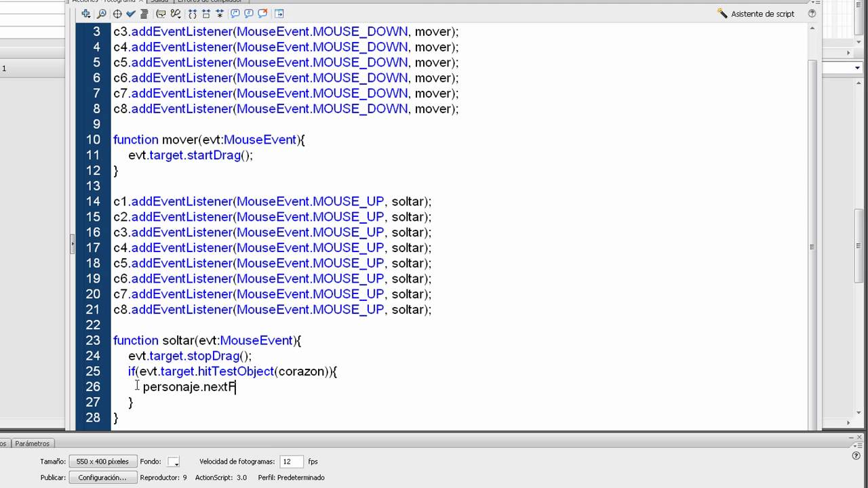Click the code editor scroll-up arrow

tap(812, 28)
